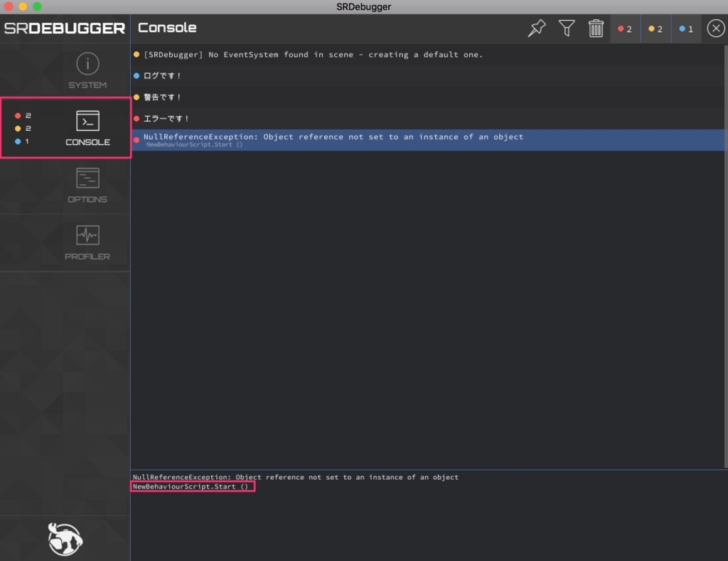Click the sidebar error count 2

tap(28, 115)
